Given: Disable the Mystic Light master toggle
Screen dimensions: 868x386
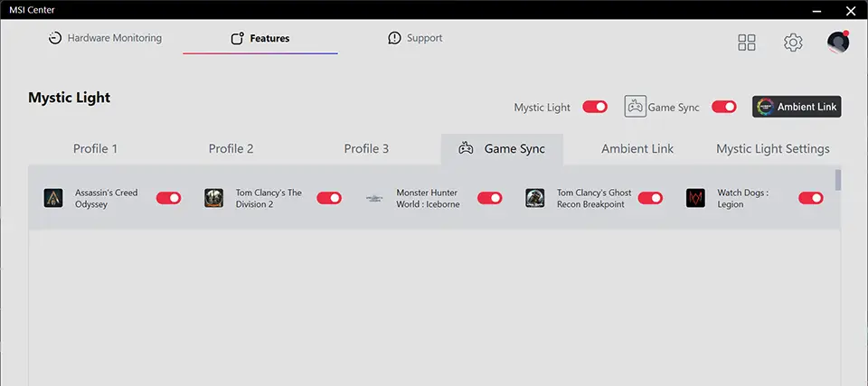Looking at the screenshot, I should click(x=595, y=107).
